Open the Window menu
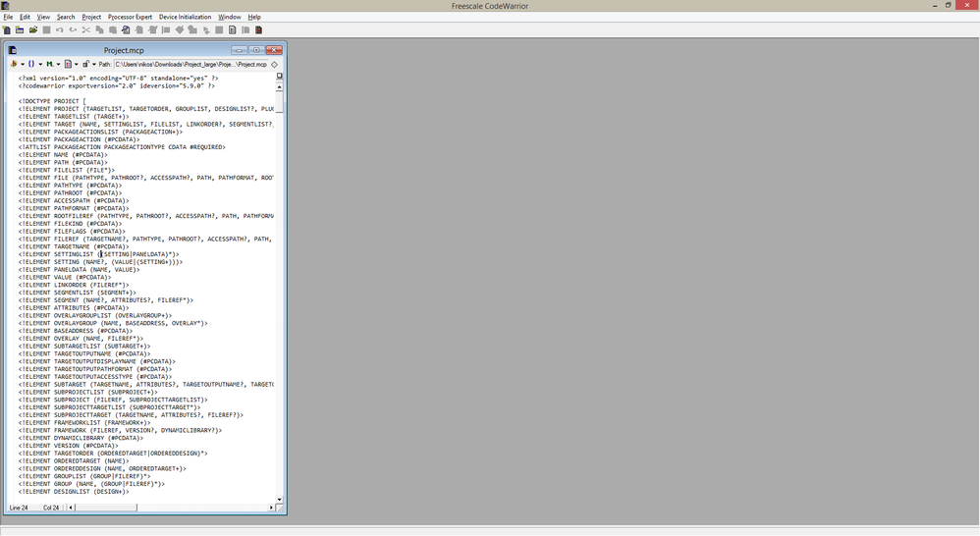980x536 pixels. pos(230,17)
